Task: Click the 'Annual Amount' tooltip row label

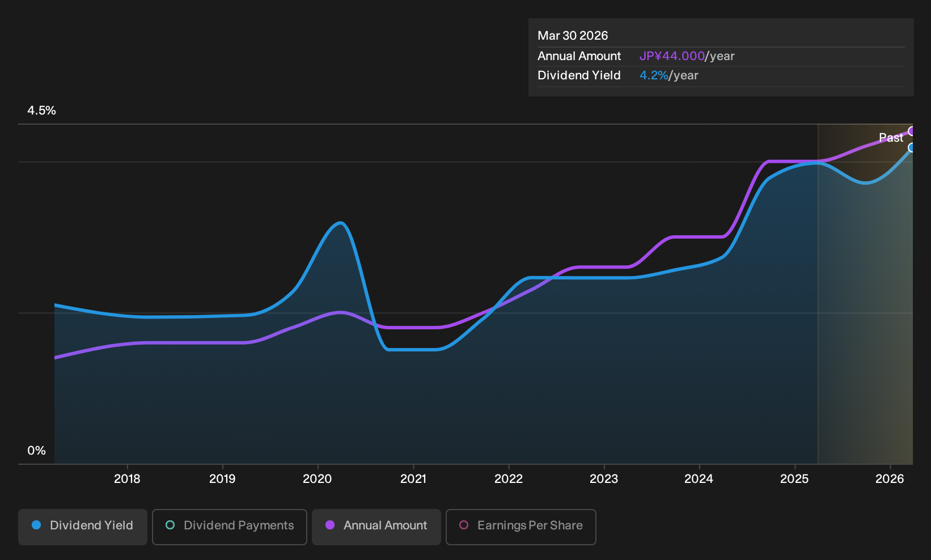Action: (579, 56)
